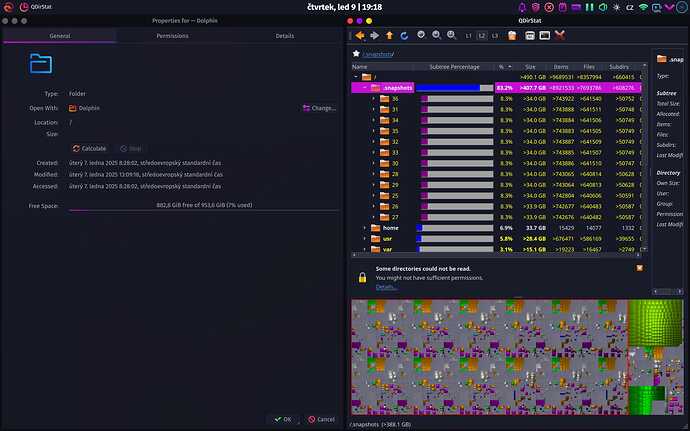Collapse the root / tree node

(x=356, y=77)
